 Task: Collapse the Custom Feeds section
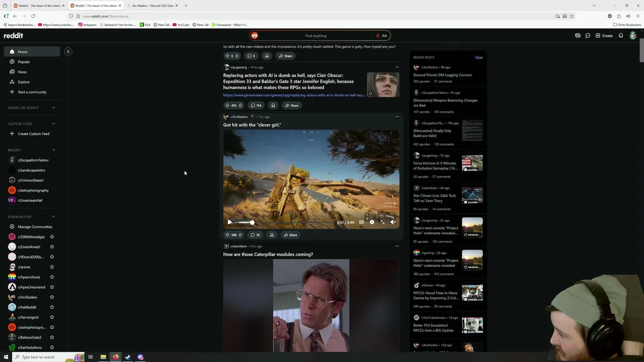tap(53, 124)
